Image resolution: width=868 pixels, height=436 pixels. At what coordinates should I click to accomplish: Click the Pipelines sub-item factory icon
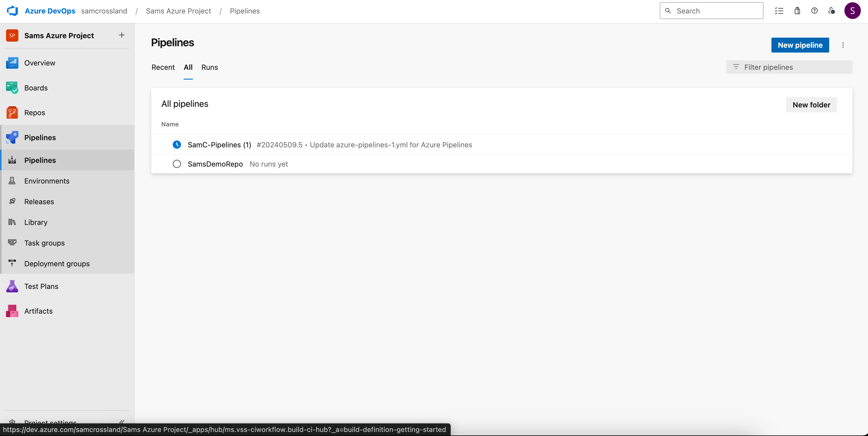pos(12,160)
